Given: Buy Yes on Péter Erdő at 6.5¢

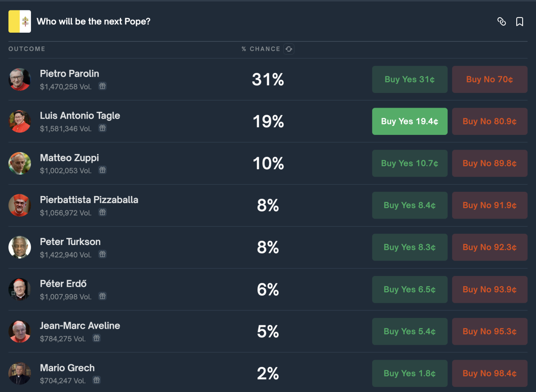Looking at the screenshot, I should [x=410, y=289].
